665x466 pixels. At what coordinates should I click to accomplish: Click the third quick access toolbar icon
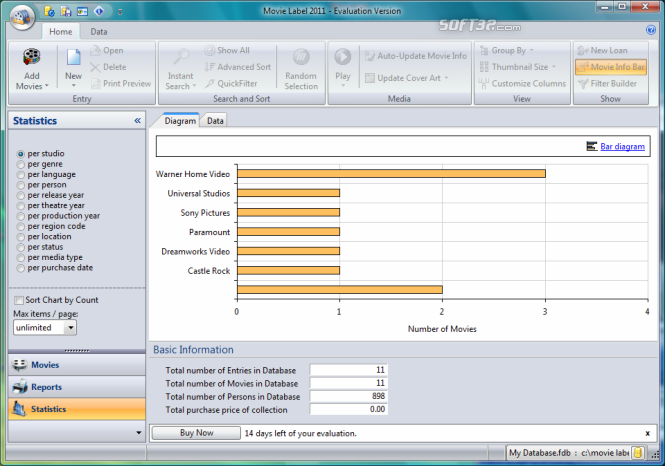tap(82, 11)
